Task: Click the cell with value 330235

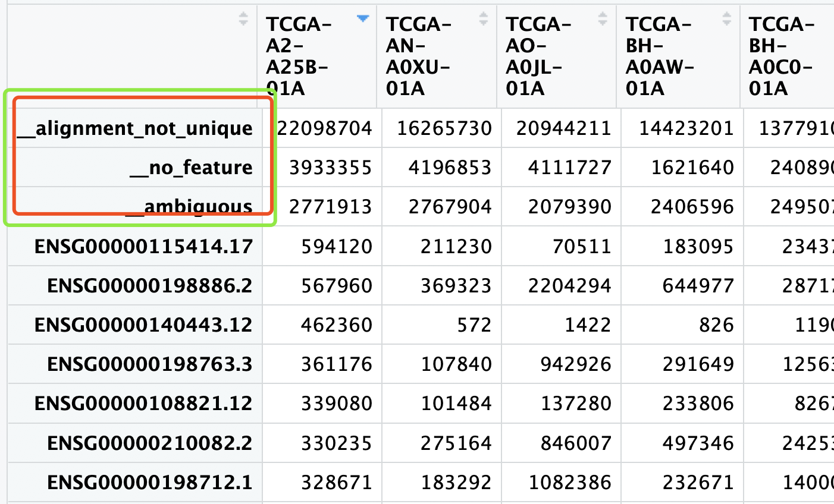Action: pos(322,443)
